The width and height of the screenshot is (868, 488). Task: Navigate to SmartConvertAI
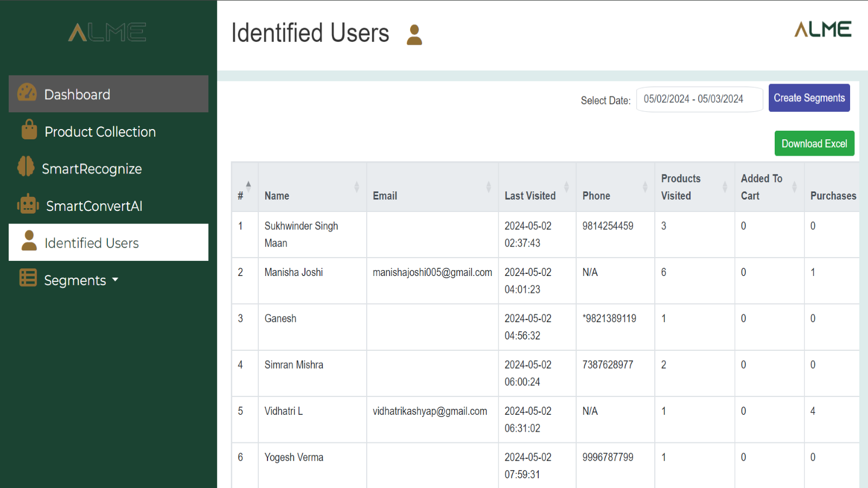(108, 206)
